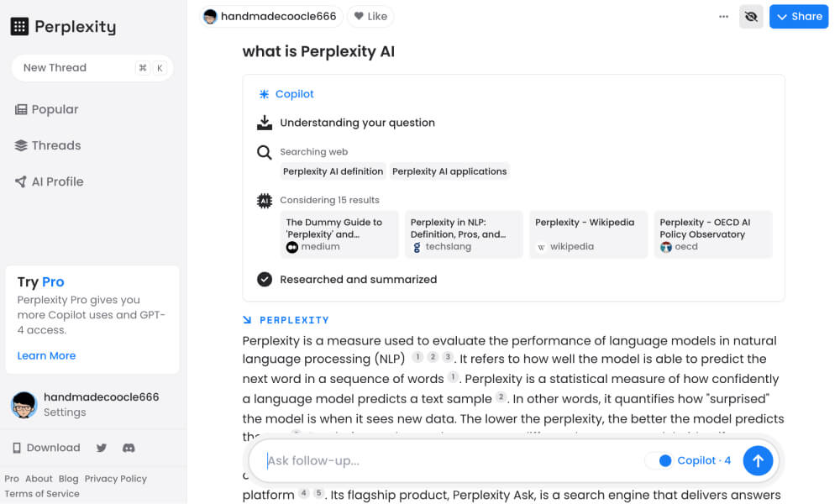Click the Download app icon
840x504 pixels.
coord(18,447)
